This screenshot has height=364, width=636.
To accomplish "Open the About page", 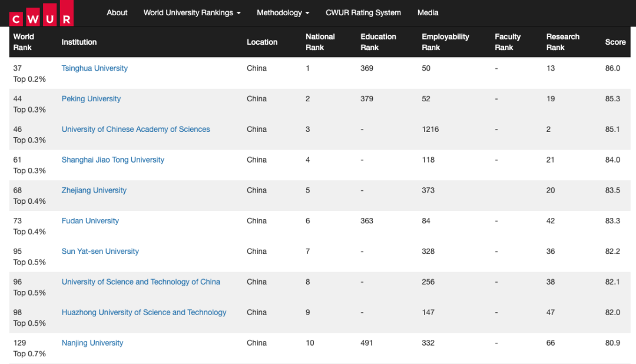I will pos(117,13).
